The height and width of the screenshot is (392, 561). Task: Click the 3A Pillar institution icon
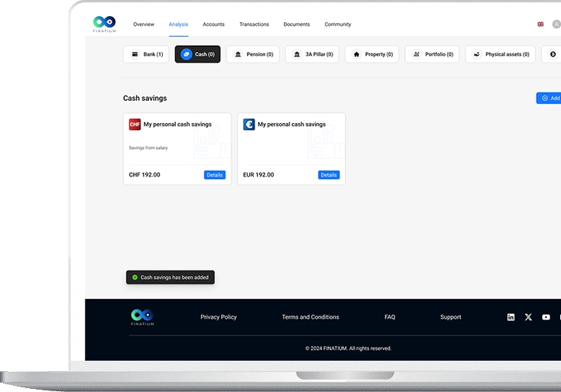(297, 54)
